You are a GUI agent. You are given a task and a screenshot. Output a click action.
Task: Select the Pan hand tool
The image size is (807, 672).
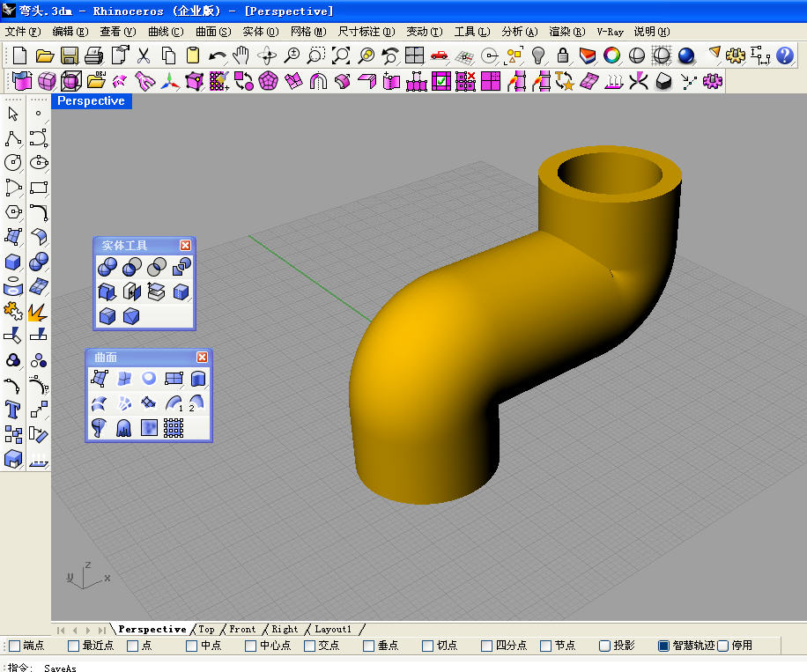[x=241, y=55]
